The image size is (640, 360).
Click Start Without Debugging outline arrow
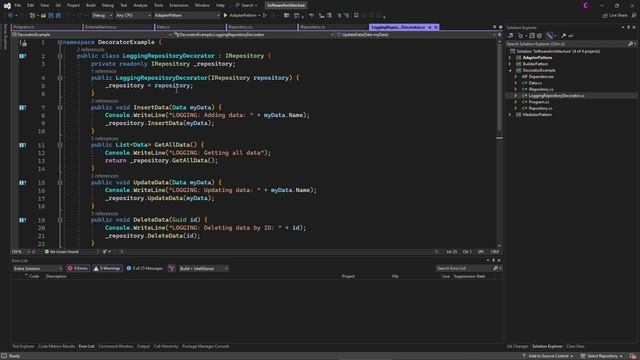point(265,15)
